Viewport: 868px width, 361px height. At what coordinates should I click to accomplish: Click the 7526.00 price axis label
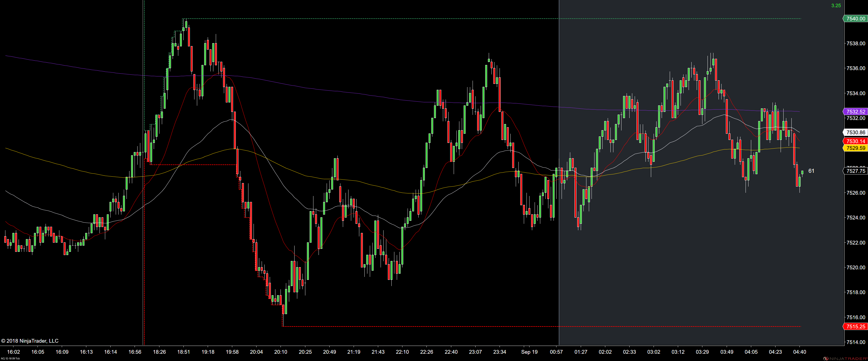click(856, 193)
